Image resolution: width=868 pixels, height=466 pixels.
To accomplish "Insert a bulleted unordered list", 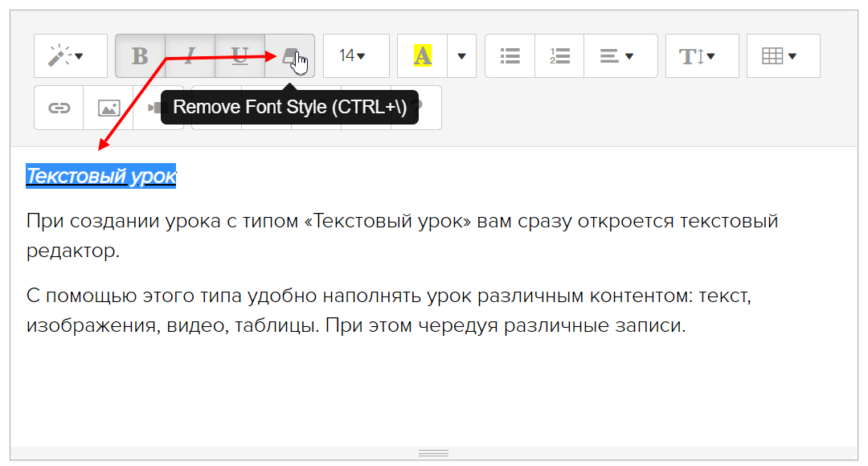I will tap(510, 56).
